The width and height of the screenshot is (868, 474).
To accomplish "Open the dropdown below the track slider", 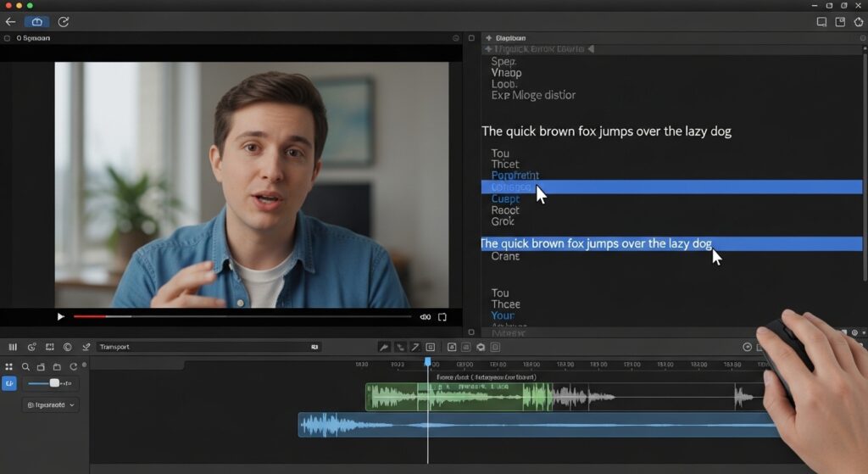I will point(50,405).
